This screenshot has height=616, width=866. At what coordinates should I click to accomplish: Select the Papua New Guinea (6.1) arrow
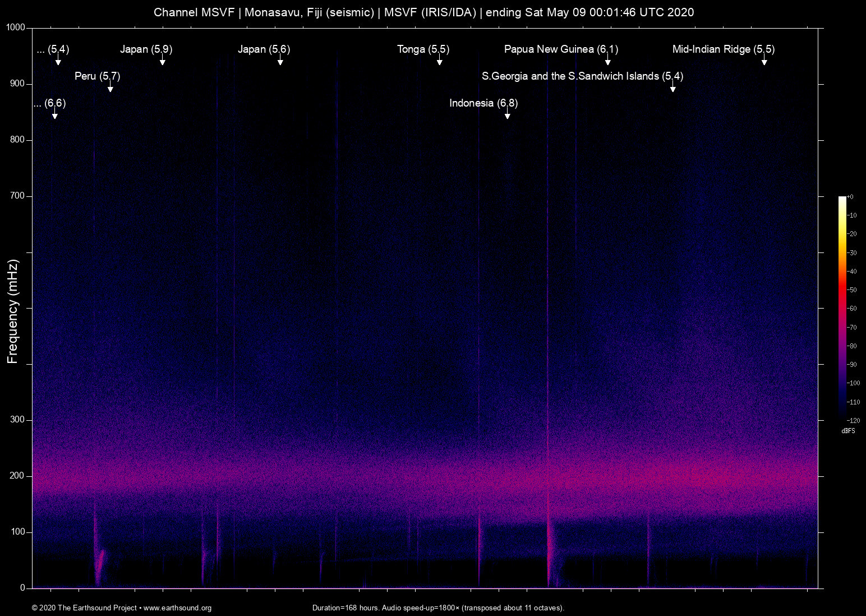pyautogui.click(x=607, y=62)
